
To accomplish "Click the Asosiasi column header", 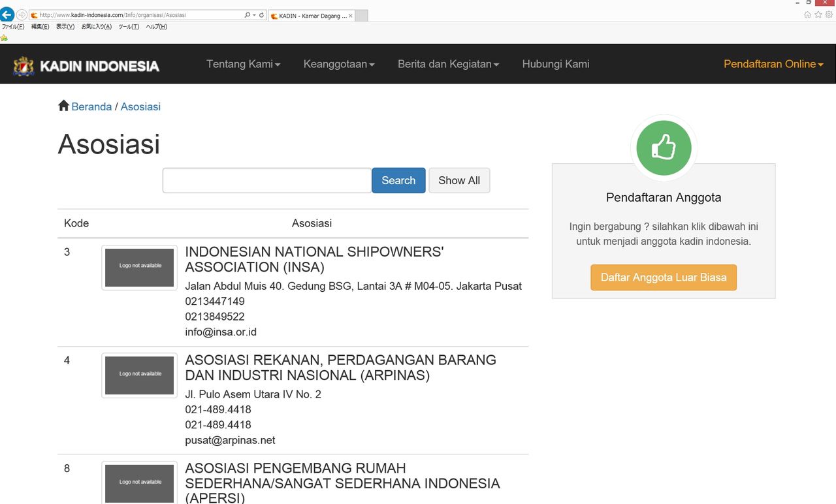I will [x=312, y=223].
